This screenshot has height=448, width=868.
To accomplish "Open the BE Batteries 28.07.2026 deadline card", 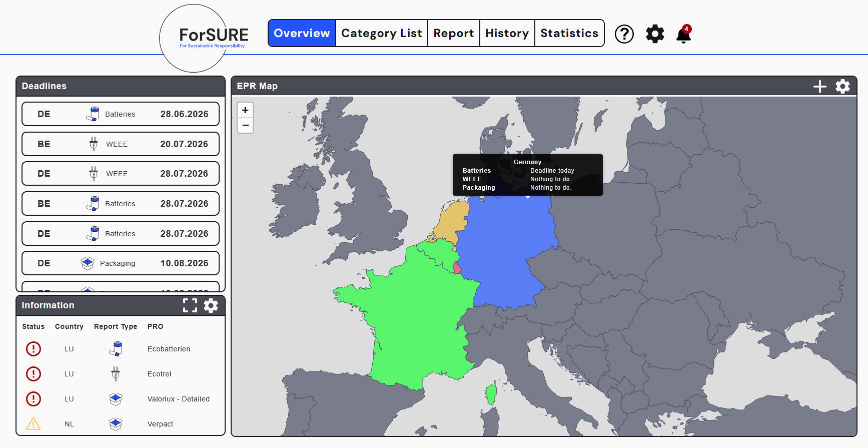I will tap(121, 204).
